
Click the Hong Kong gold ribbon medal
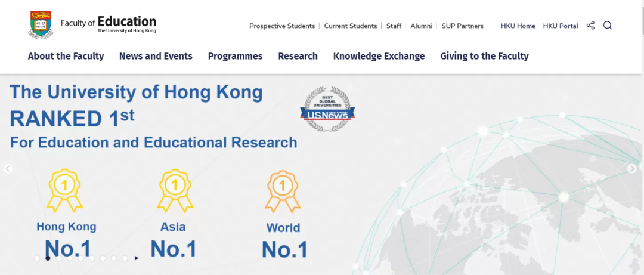click(x=64, y=190)
